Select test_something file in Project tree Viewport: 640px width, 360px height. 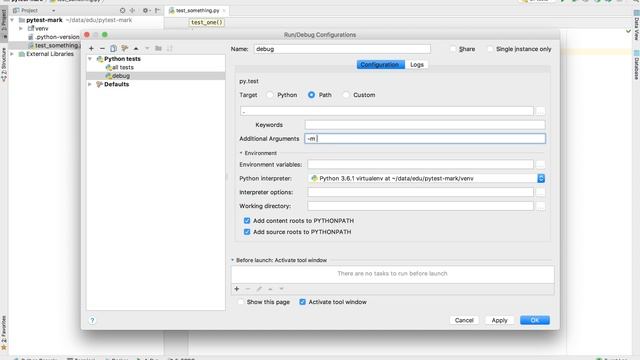pos(56,45)
